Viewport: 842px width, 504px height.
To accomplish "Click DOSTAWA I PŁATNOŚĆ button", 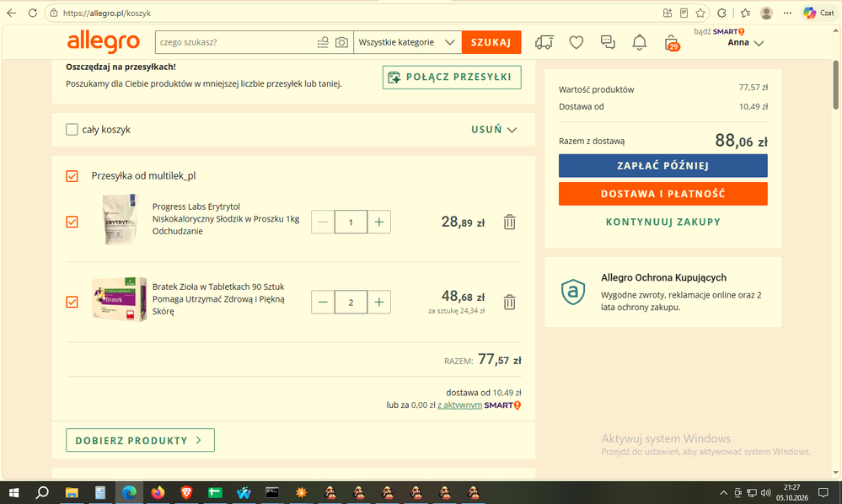I will [x=662, y=194].
